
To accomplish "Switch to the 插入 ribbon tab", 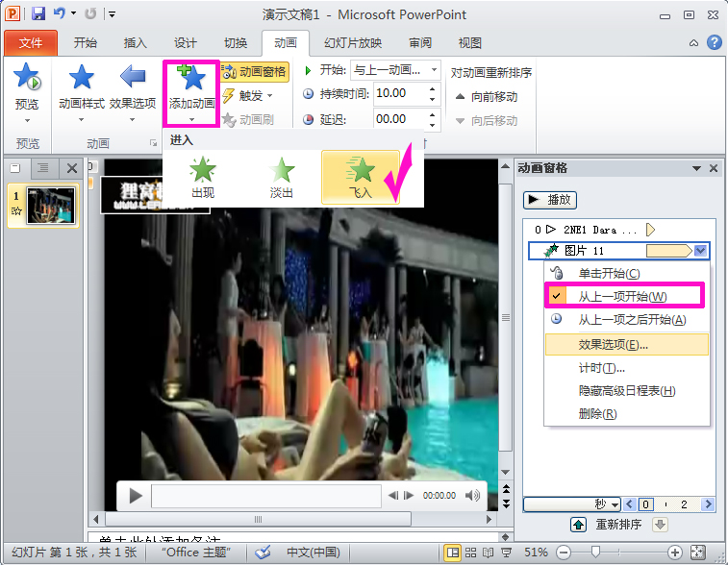I will pyautogui.click(x=135, y=43).
